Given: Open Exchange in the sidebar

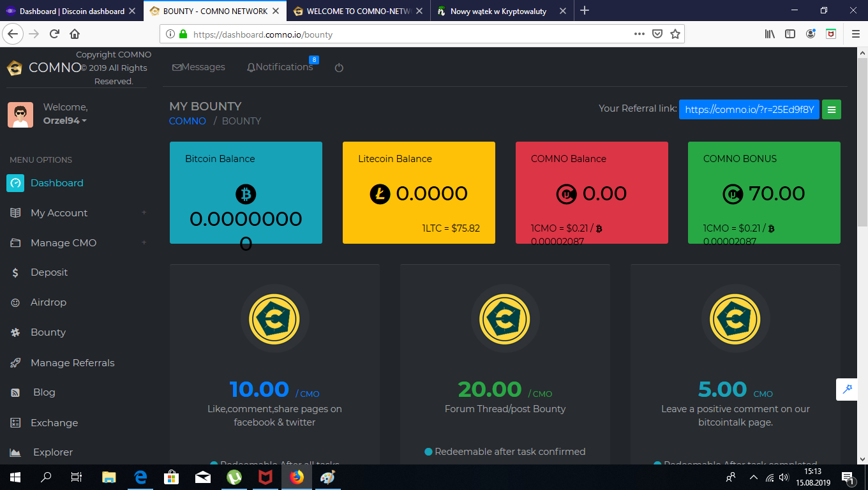Looking at the screenshot, I should 54,423.
